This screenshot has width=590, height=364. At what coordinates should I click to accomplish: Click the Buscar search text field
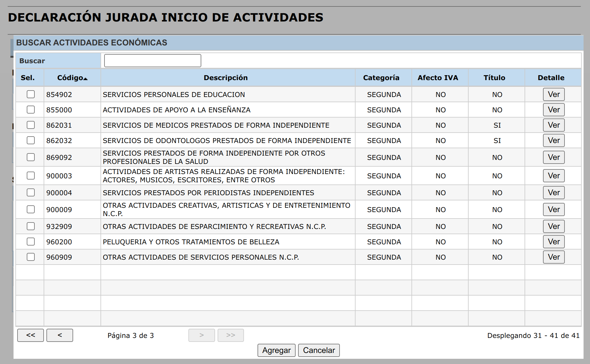(x=152, y=60)
